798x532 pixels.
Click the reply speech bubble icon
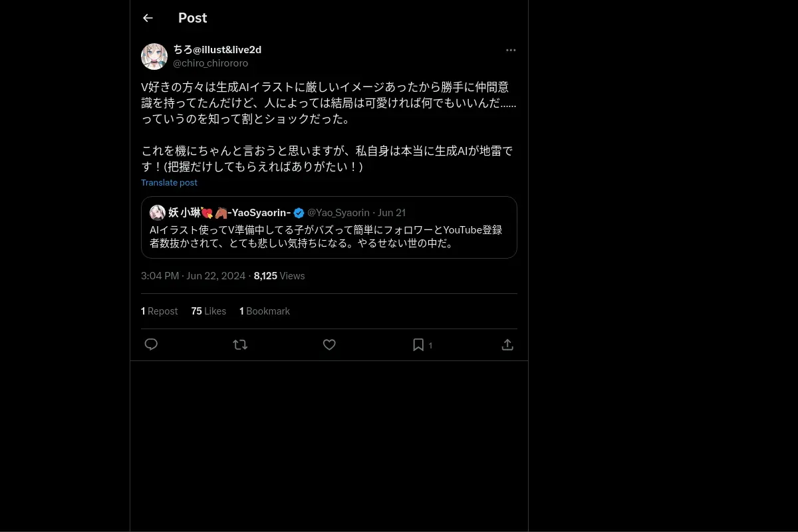[x=151, y=344]
